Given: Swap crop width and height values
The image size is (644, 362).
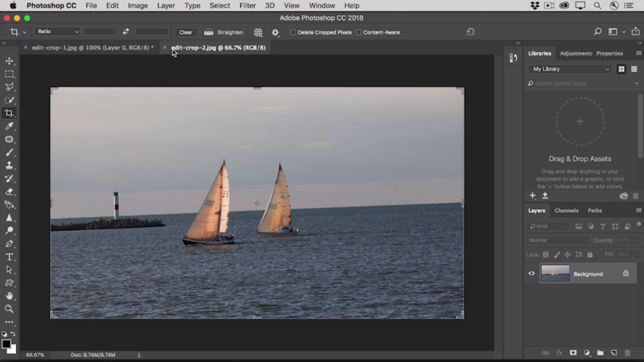Looking at the screenshot, I should point(126,32).
